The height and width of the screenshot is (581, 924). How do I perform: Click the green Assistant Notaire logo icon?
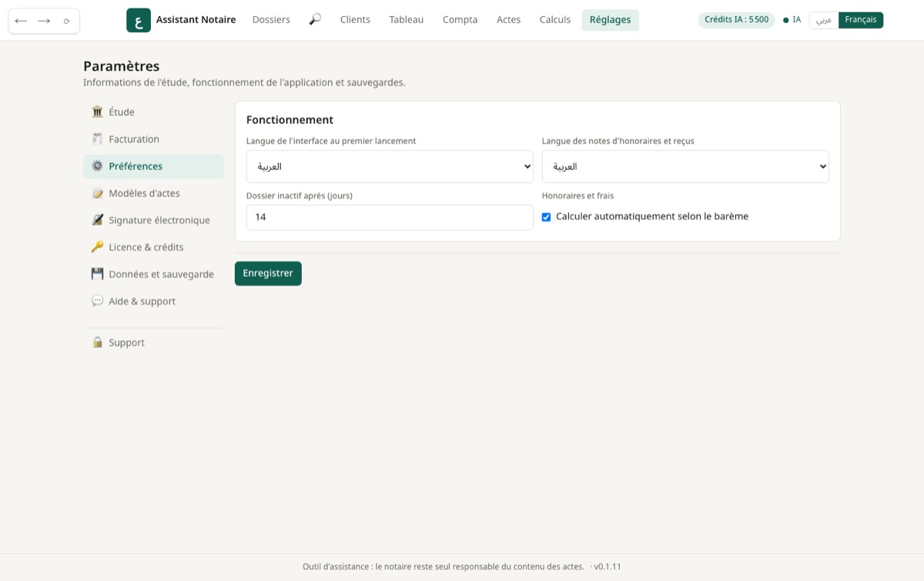point(139,20)
